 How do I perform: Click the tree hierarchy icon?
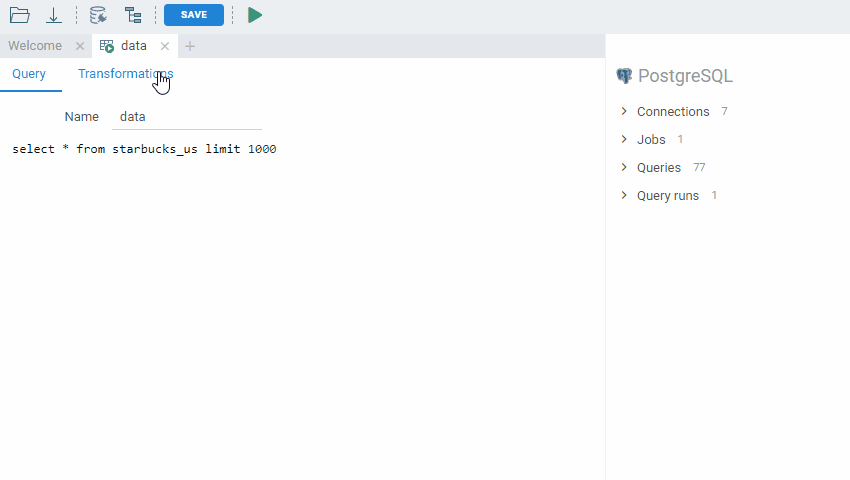click(133, 15)
